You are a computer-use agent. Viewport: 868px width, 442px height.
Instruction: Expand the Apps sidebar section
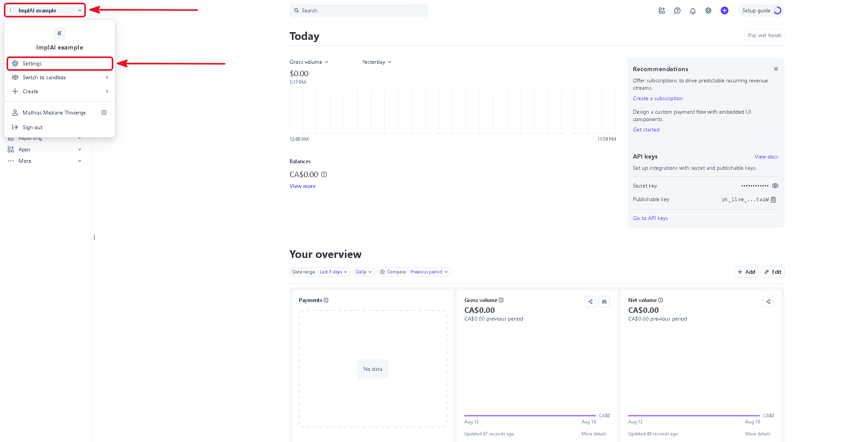coord(45,149)
